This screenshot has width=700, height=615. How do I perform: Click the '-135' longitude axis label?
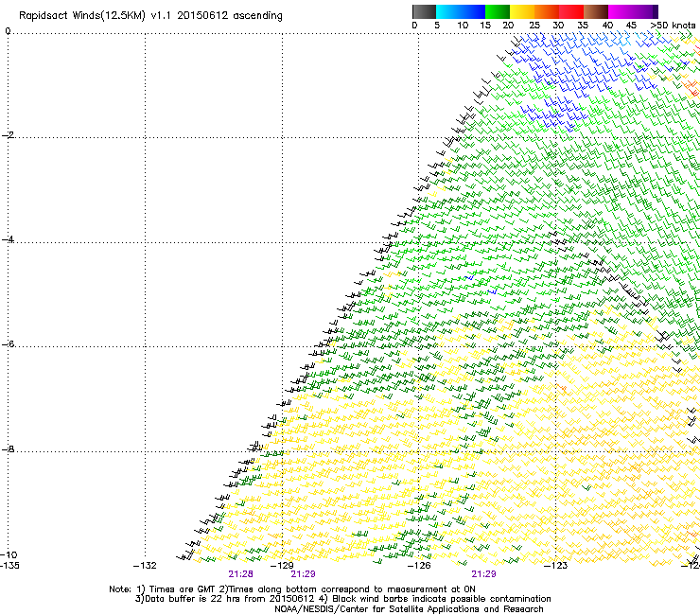pos(9,566)
